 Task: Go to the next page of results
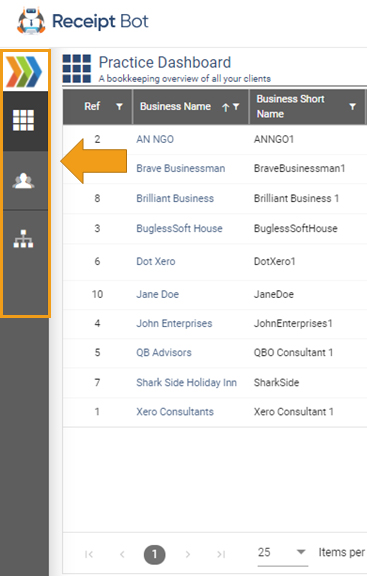188,554
